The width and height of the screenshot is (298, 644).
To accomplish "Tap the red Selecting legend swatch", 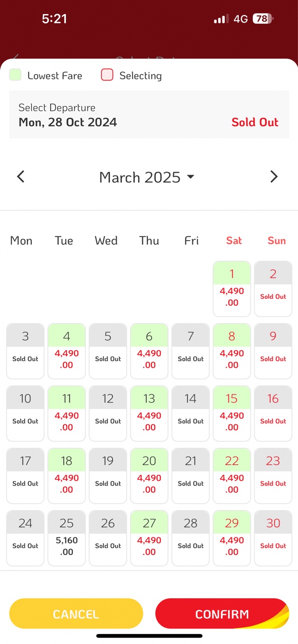I will [107, 75].
